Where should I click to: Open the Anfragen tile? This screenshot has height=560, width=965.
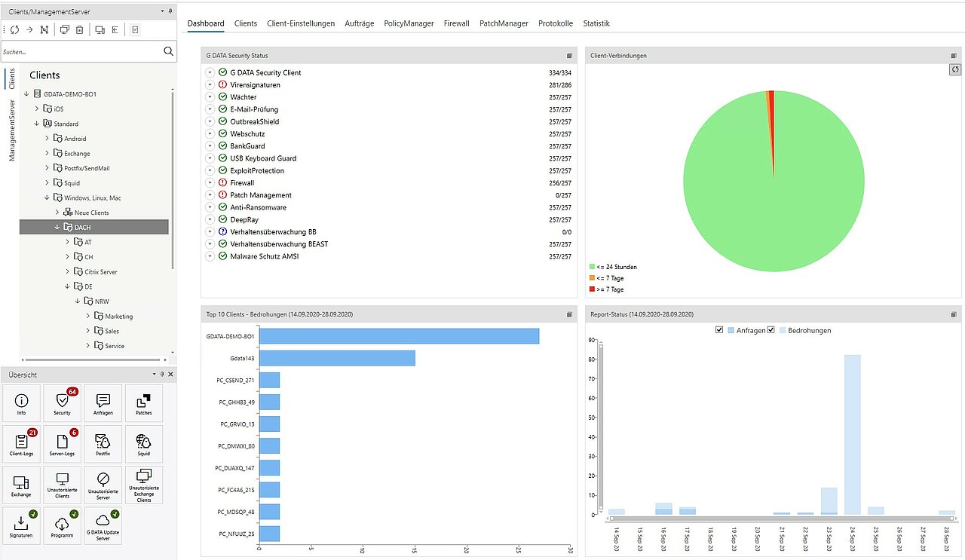point(103,403)
